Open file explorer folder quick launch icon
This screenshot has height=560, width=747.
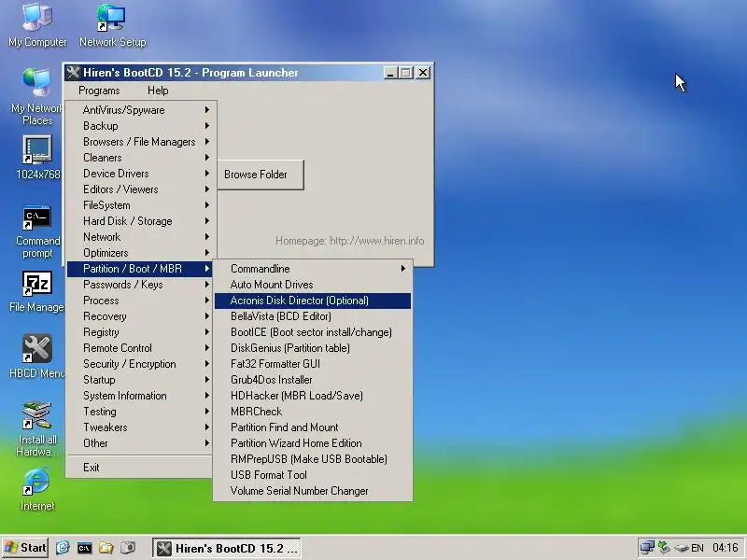[x=106, y=548]
